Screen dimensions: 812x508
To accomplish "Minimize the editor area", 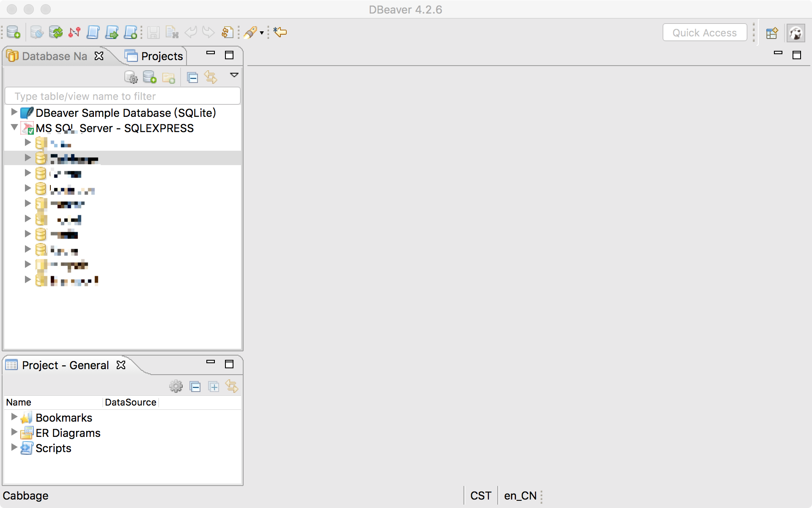I will [778, 53].
